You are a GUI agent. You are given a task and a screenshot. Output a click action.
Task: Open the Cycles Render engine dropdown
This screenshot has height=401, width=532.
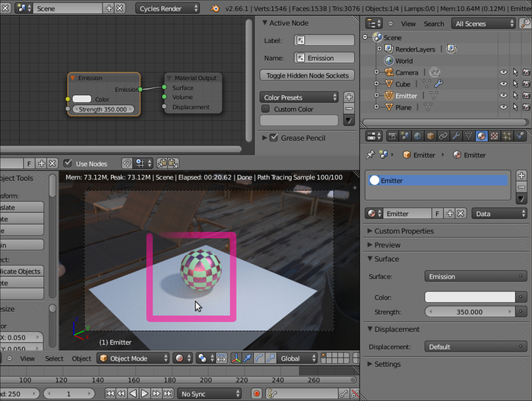(x=168, y=8)
